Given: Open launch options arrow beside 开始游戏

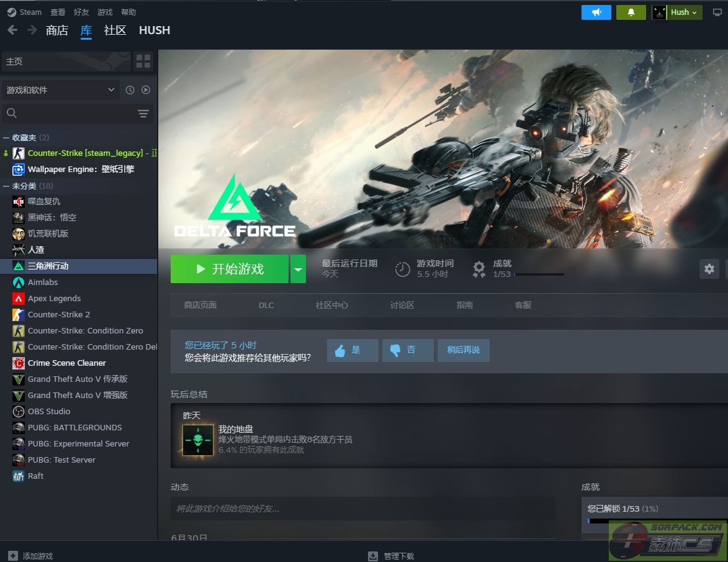Looking at the screenshot, I should [x=298, y=269].
